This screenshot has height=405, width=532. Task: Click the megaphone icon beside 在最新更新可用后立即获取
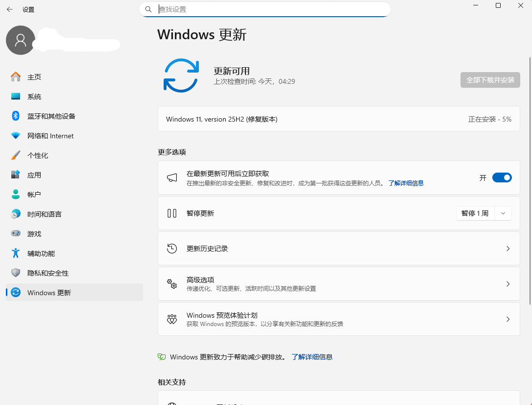tap(172, 177)
